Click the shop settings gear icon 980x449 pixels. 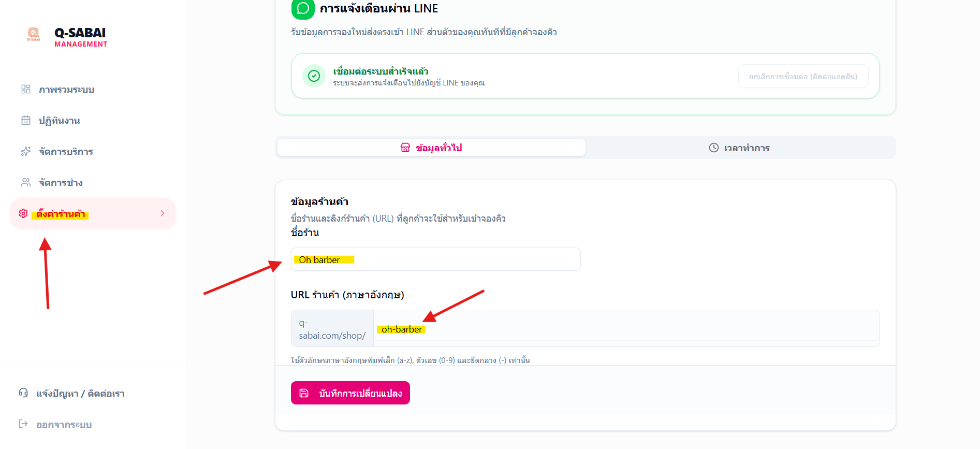pyautogui.click(x=23, y=213)
